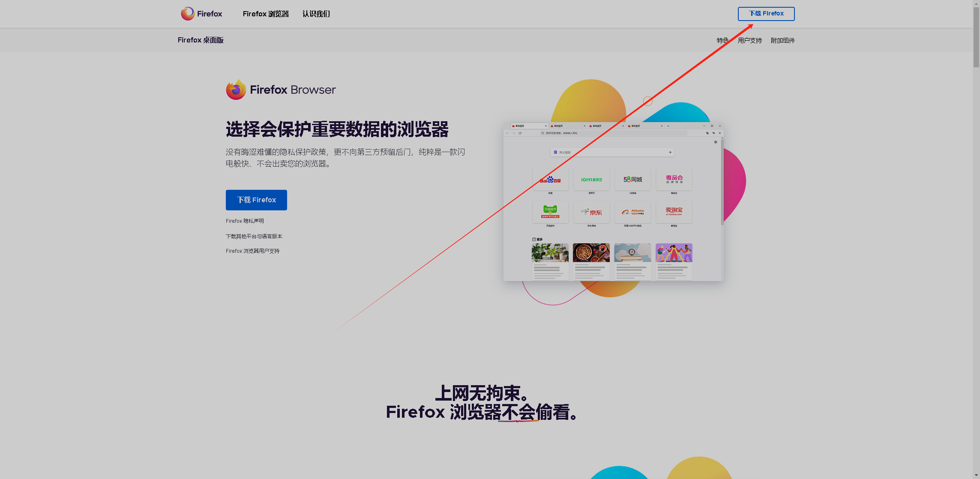Click the 天猫超市 tile in the browser preview
This screenshot has width=980, height=479.
pyautogui.click(x=550, y=212)
